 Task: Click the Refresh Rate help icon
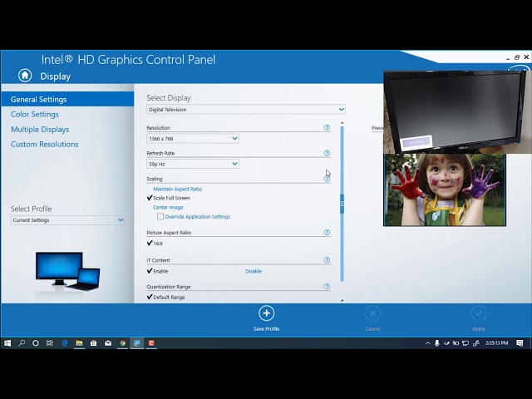click(x=327, y=153)
